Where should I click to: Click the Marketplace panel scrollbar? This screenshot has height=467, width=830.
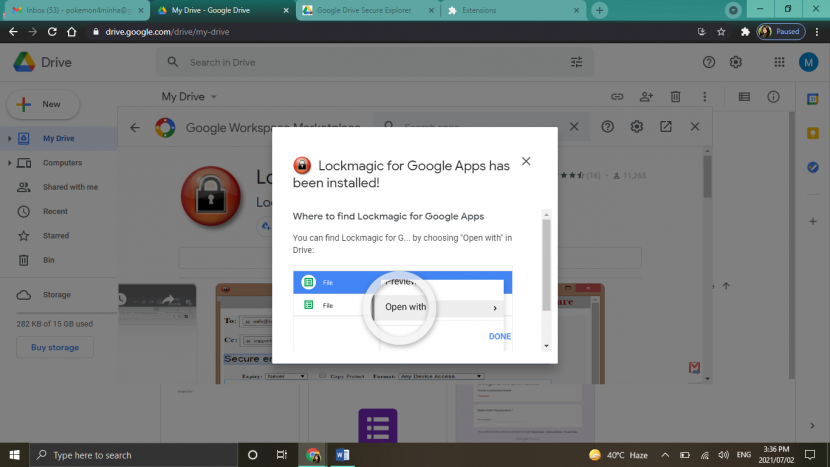(707, 177)
